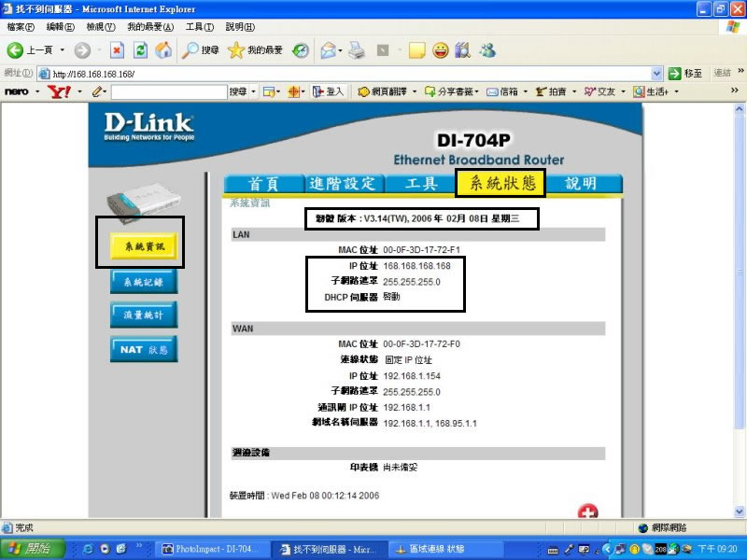The image size is (747, 560).
Task: Click the Yahoo 登入 sign-in icon
Action: [328, 91]
